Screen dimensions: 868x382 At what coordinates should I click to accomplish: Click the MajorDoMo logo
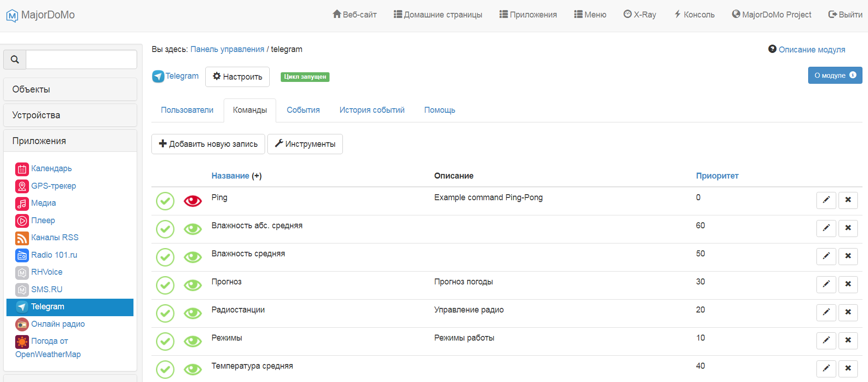pos(41,15)
